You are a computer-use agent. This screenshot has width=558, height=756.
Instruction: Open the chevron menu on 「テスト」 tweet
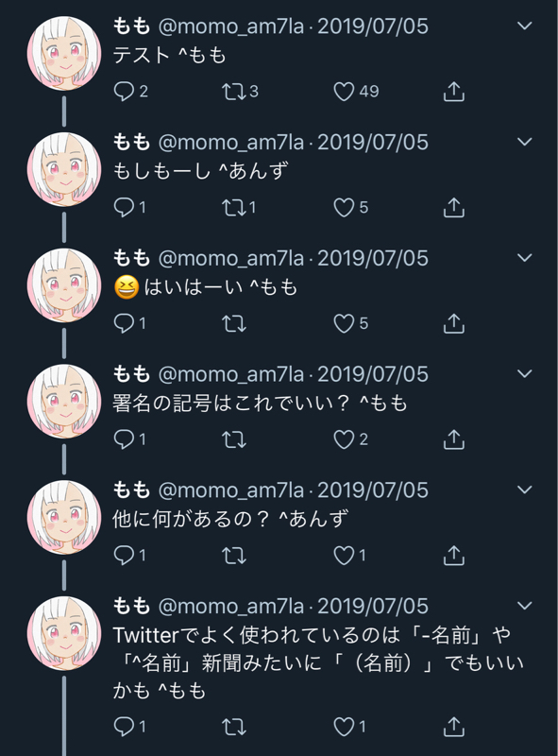click(524, 26)
